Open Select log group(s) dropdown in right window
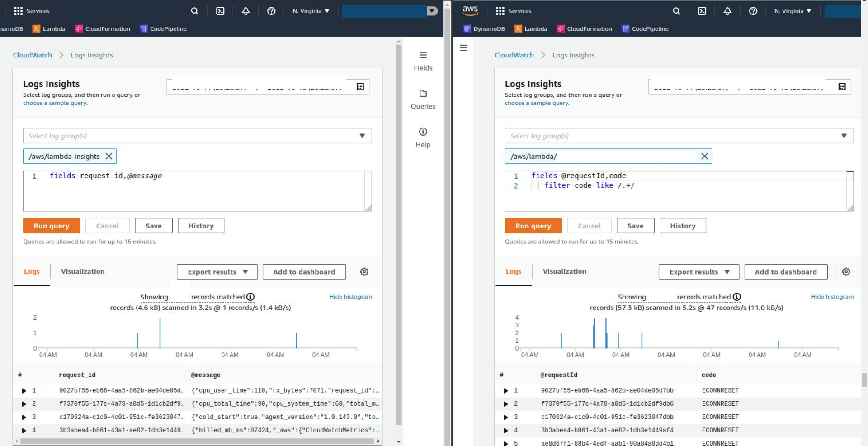The height and width of the screenshot is (446, 868). (679, 136)
